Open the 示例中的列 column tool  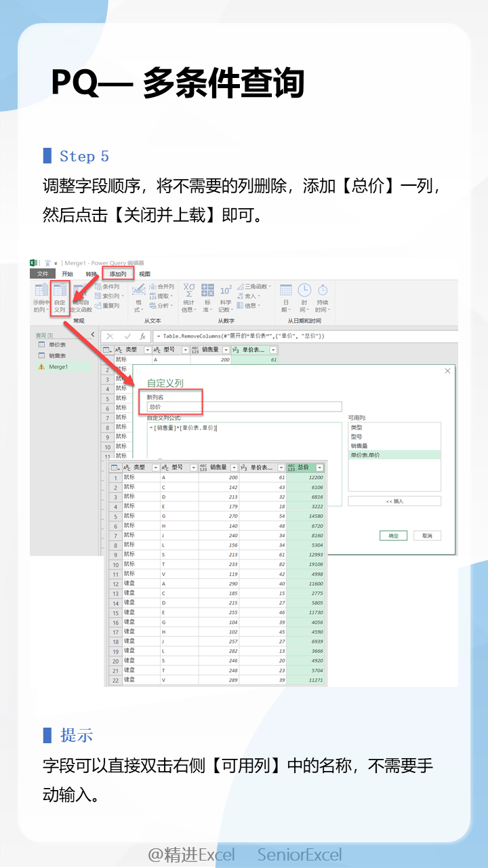pyautogui.click(x=41, y=298)
